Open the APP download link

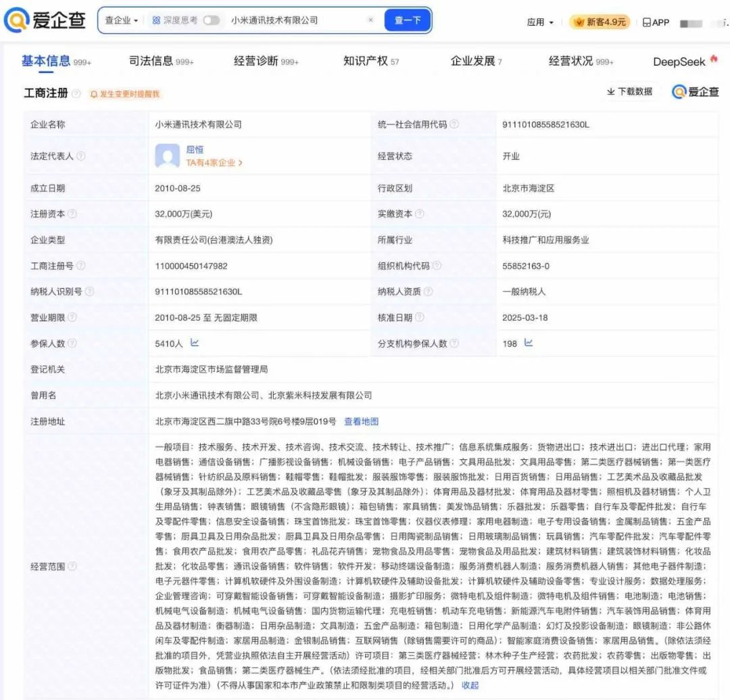coord(656,22)
